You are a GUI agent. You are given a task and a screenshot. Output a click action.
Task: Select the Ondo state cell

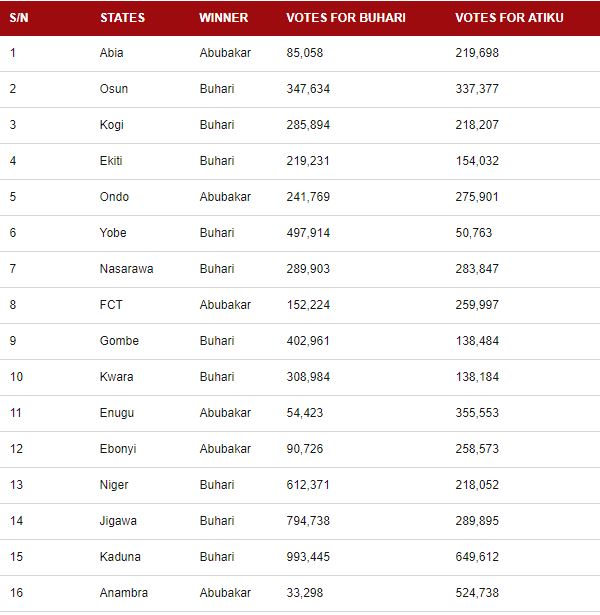[x=114, y=197]
